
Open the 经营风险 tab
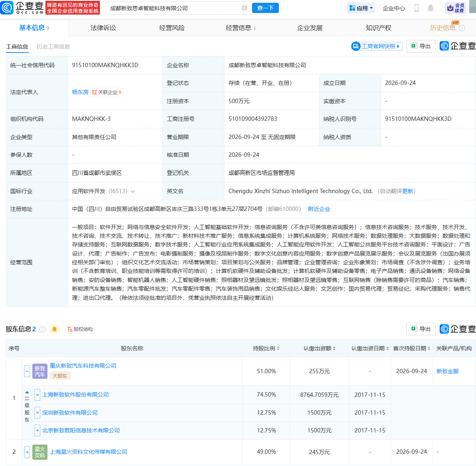coord(172,28)
